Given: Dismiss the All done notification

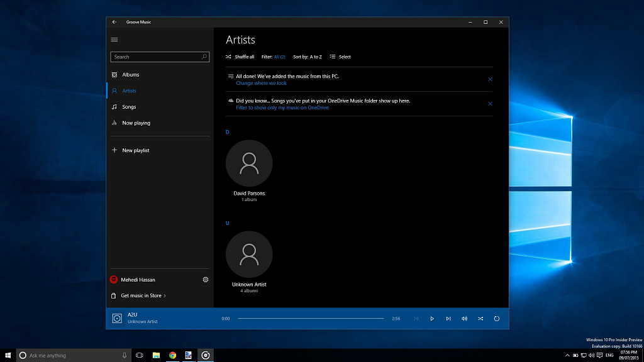Looking at the screenshot, I should tap(490, 79).
